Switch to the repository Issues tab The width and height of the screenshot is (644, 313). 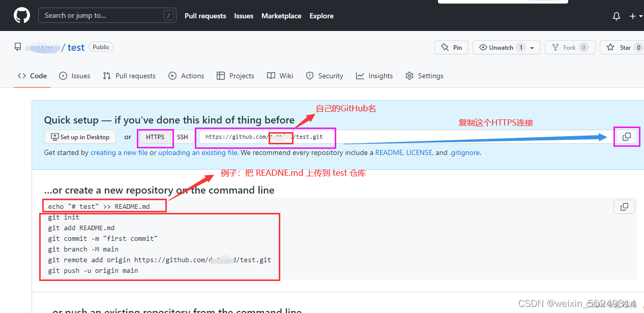(75, 76)
